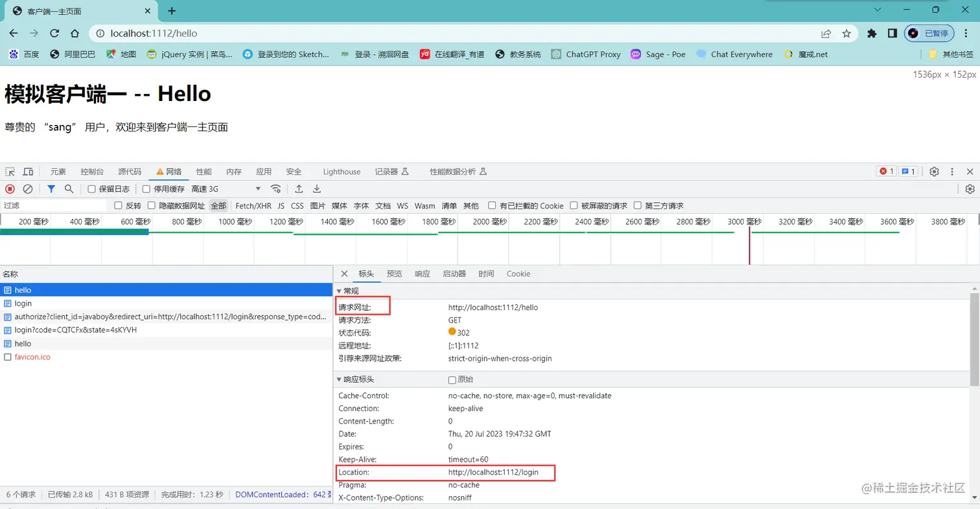The width and height of the screenshot is (980, 509).
Task: Click the red error count badge
Action: pyautogui.click(x=885, y=172)
